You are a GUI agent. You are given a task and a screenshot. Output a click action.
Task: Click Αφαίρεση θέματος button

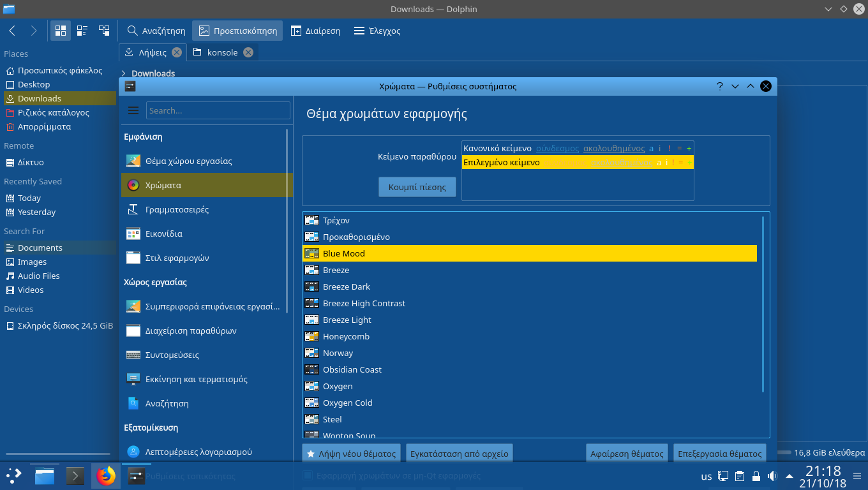click(x=627, y=454)
